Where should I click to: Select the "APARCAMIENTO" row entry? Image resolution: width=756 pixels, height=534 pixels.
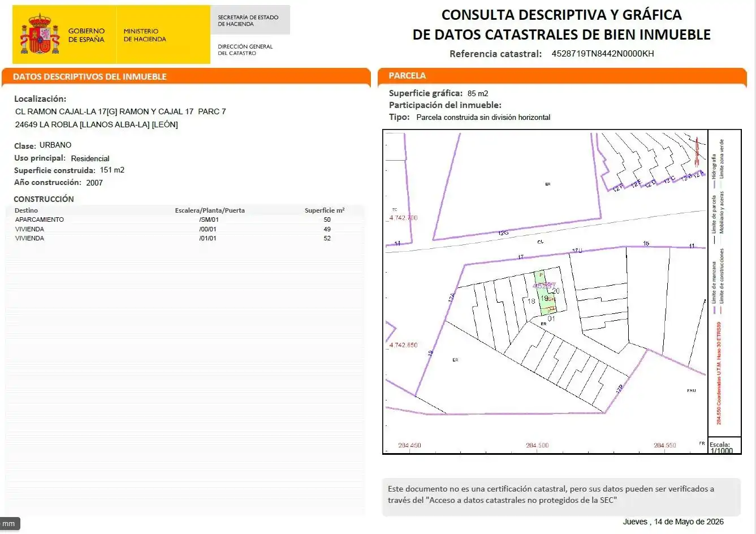pyautogui.click(x=40, y=219)
